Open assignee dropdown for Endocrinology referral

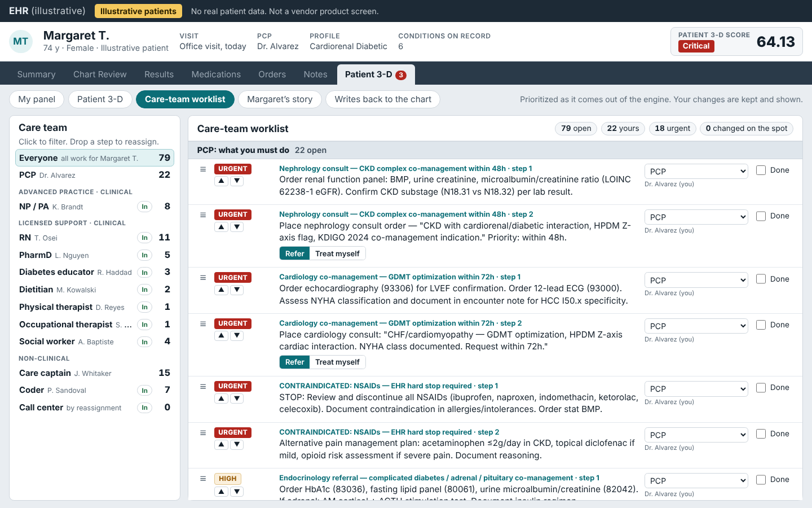click(x=696, y=480)
